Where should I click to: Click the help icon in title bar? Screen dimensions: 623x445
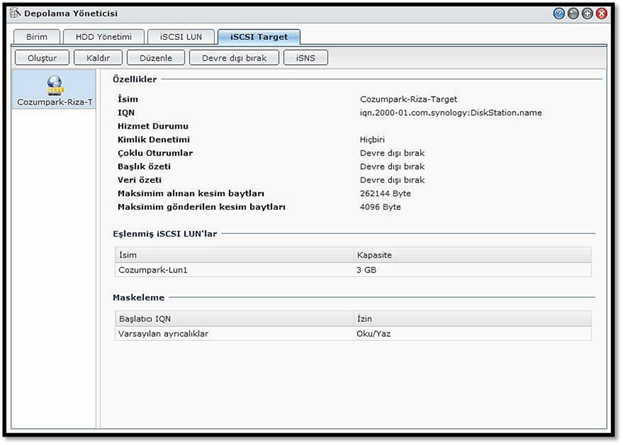[x=558, y=14]
